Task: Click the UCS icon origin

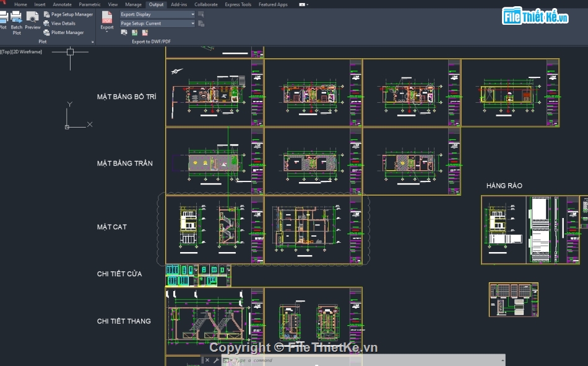Action: [67, 127]
